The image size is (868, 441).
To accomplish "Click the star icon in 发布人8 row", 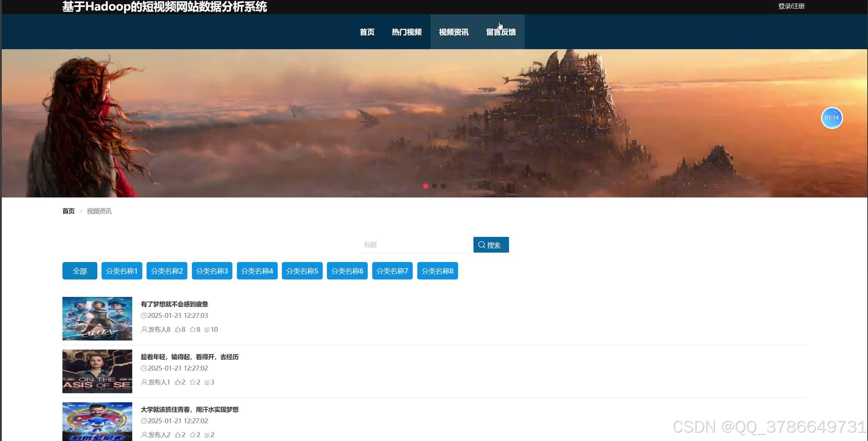I will pyautogui.click(x=193, y=329).
